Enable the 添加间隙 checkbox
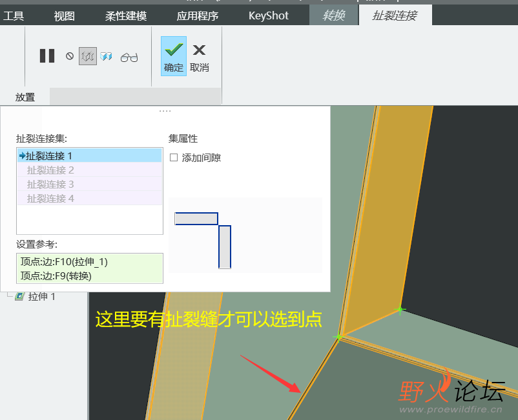 174,157
